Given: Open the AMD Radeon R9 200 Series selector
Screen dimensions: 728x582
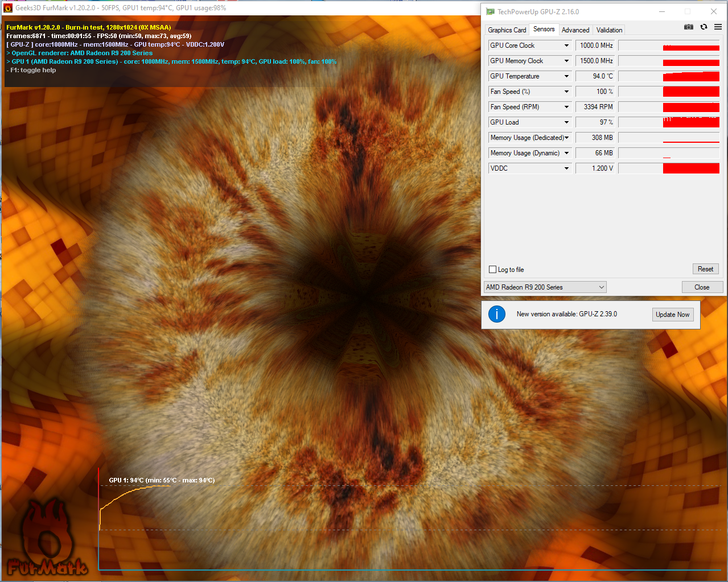Looking at the screenshot, I should [x=545, y=287].
